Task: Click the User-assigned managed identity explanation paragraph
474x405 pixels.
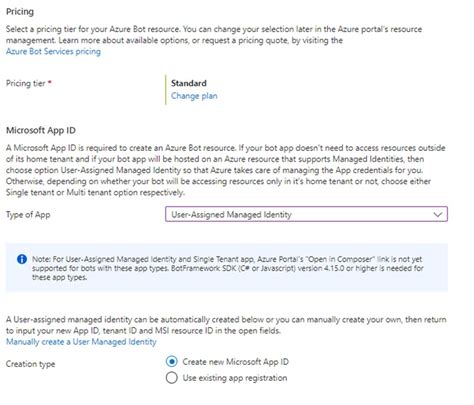Action: pyautogui.click(x=226, y=325)
